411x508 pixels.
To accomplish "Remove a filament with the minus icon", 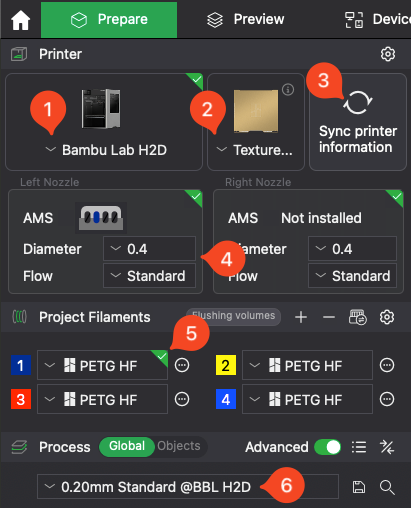I will click(329, 317).
